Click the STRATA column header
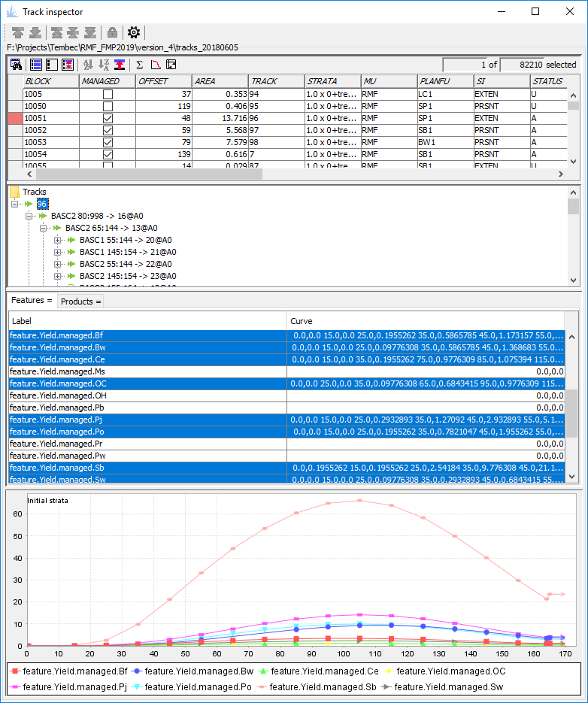This screenshot has width=588, height=703. tap(332, 81)
